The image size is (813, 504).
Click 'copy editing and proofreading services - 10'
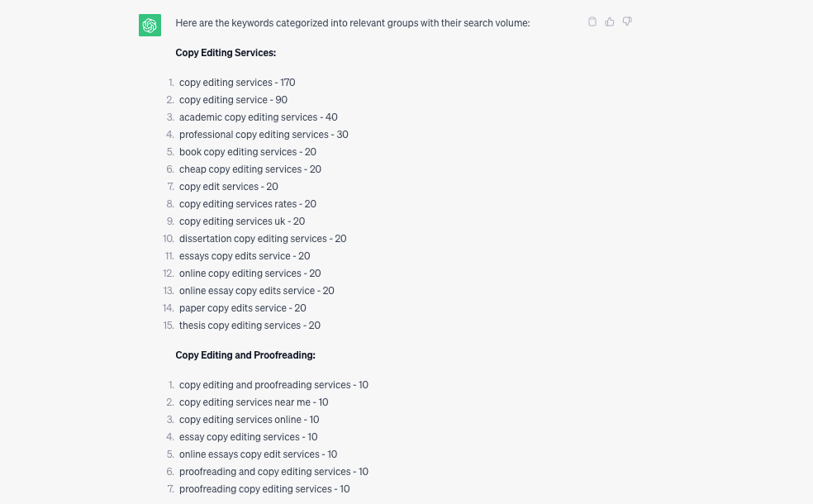tap(273, 385)
